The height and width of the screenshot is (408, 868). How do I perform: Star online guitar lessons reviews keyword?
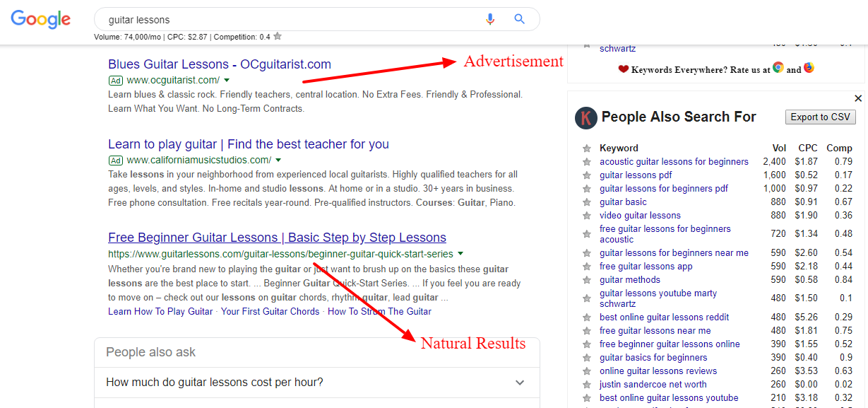[586, 371]
